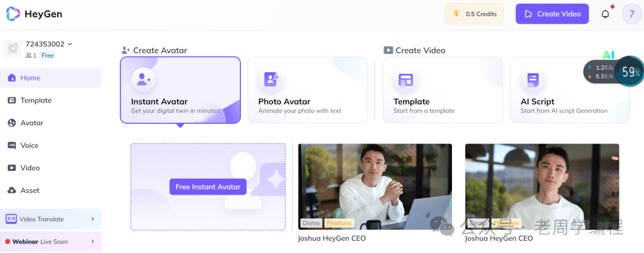Click the AI Script card icon
This screenshot has width=644, height=253.
(533, 80)
